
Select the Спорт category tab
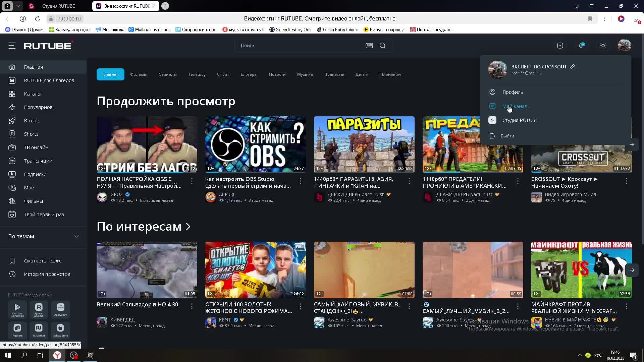223,74
